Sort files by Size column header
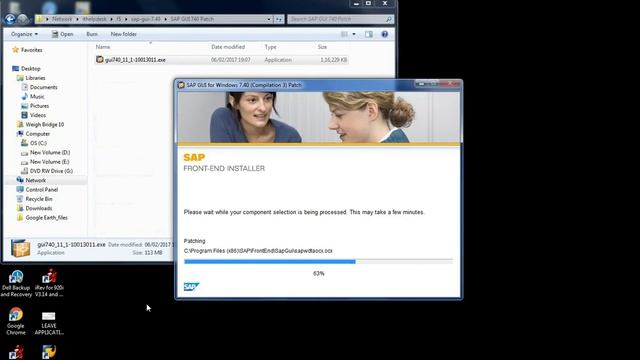The height and width of the screenshot is (360, 640). tap(322, 47)
